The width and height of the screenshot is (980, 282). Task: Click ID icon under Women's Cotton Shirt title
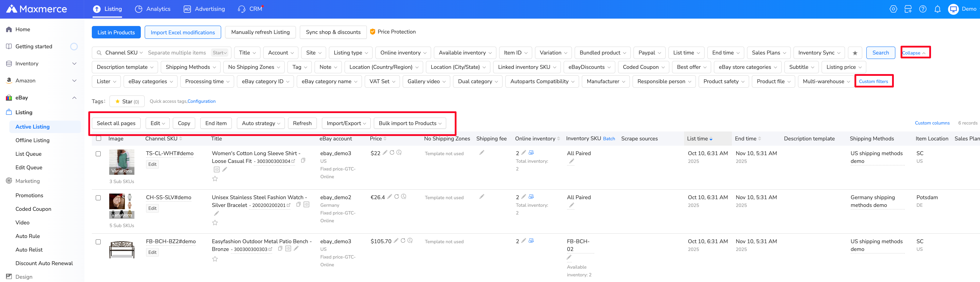[217, 170]
